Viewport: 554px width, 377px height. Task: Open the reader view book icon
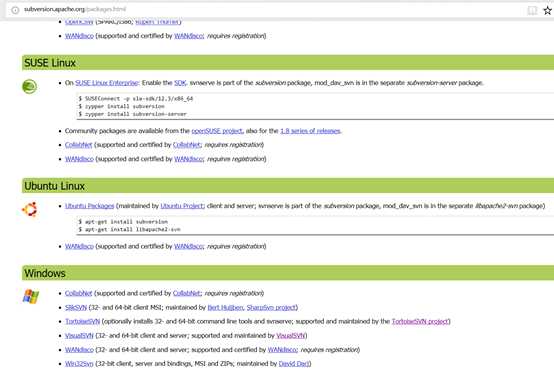click(x=532, y=11)
